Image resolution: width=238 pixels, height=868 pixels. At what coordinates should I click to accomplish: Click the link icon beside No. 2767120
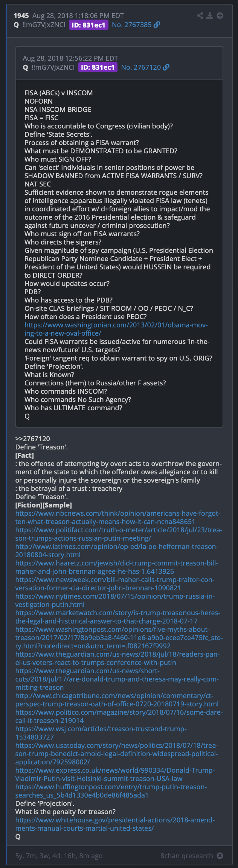coord(166,67)
